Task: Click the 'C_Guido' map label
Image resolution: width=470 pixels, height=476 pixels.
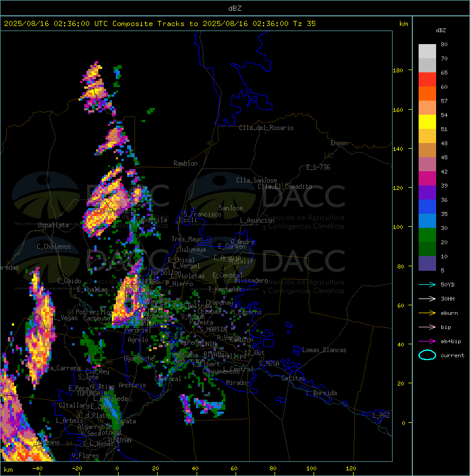Action: 69,281
